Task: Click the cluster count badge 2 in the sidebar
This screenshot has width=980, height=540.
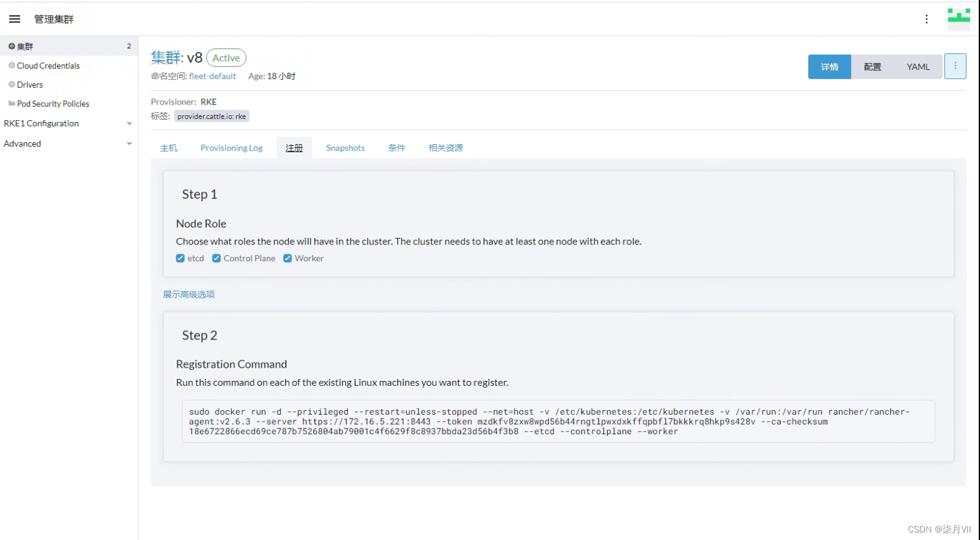Action: pos(129,46)
